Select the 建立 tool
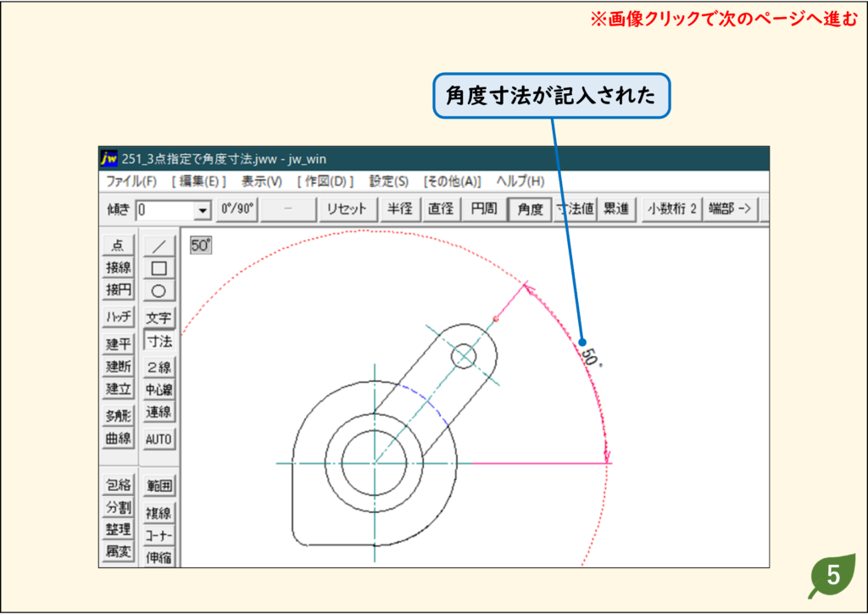Viewport: 868px width, 614px height. tap(118, 388)
